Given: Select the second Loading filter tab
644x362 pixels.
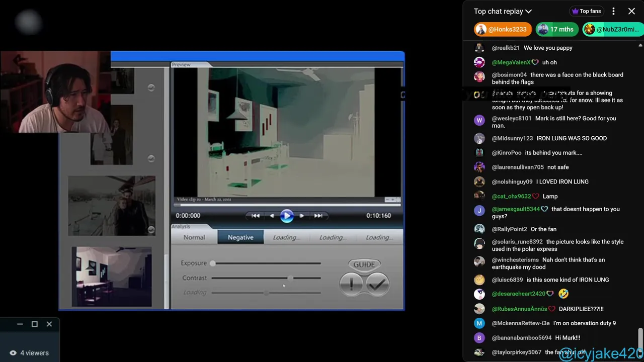Looking at the screenshot, I should (333, 237).
